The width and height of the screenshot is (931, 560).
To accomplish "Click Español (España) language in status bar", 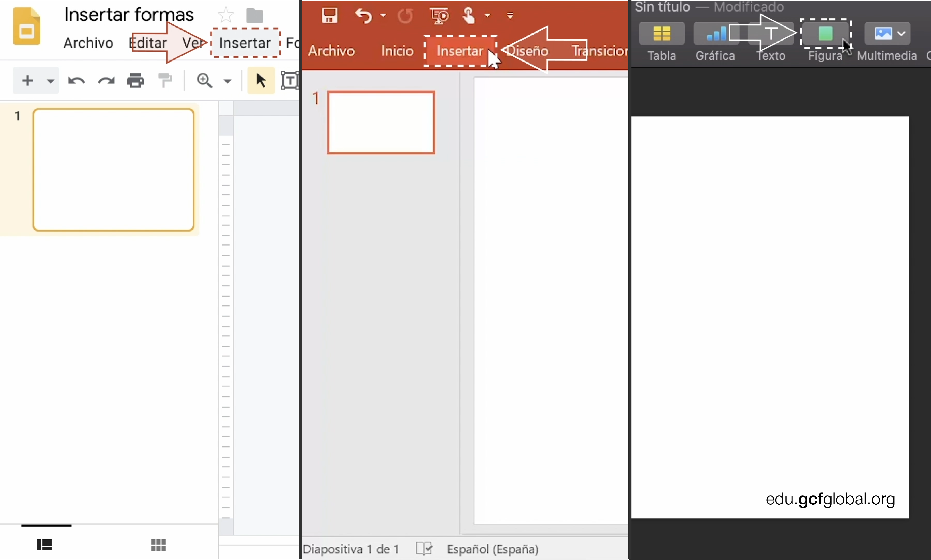I will [x=493, y=549].
